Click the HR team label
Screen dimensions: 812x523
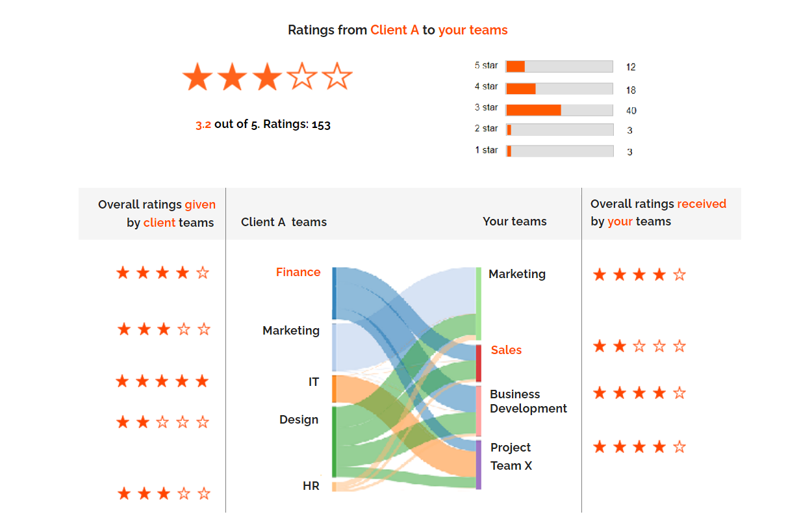[311, 486]
